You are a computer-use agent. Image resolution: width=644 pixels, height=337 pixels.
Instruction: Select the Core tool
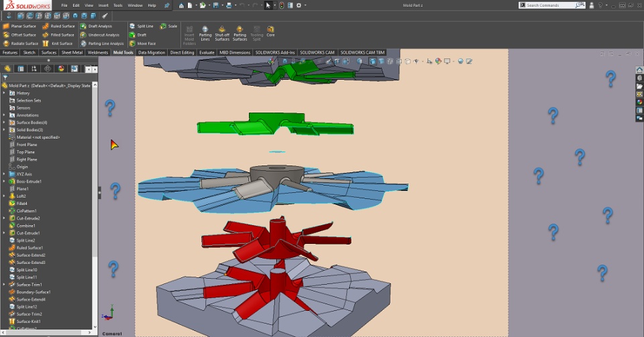[x=270, y=31]
